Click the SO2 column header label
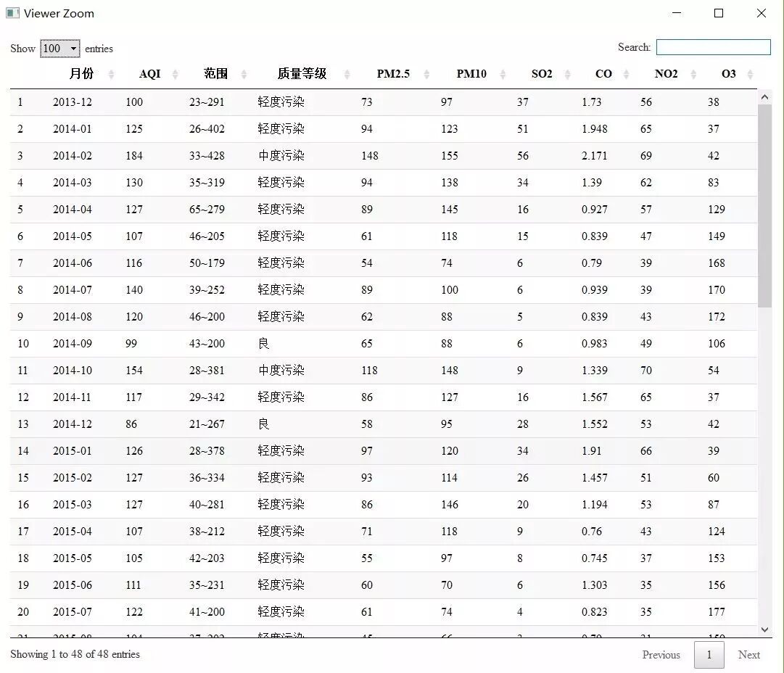784x673 pixels. (x=542, y=74)
